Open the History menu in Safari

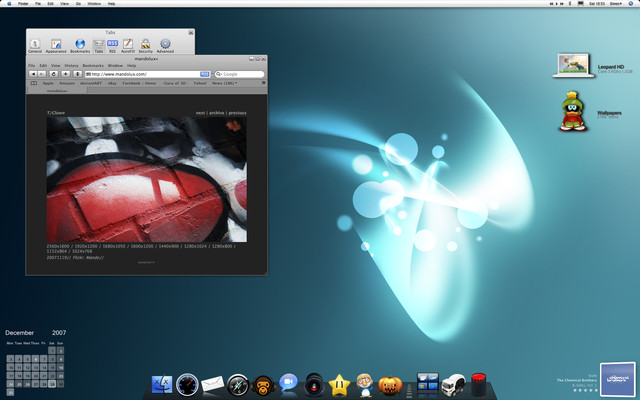(x=72, y=65)
